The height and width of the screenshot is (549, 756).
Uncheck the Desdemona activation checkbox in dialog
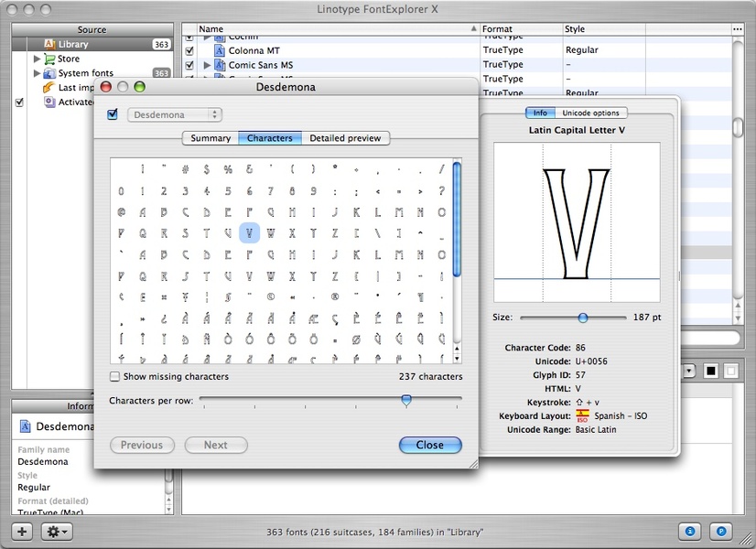pos(113,114)
